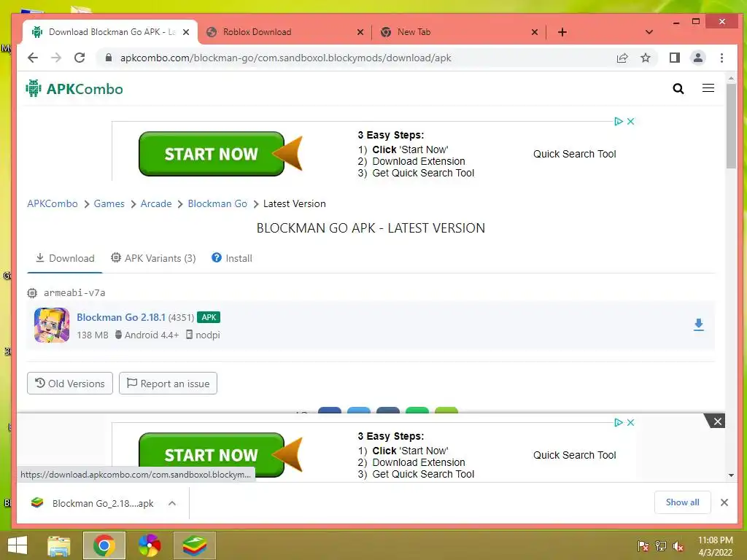Viewport: 747px width, 560px height.
Task: Open File Explorer from taskbar
Action: pyautogui.click(x=58, y=545)
